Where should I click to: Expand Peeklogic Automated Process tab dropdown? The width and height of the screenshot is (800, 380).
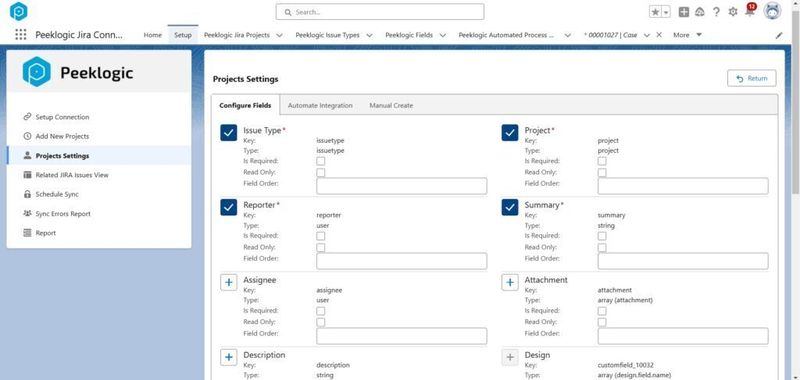pos(567,35)
